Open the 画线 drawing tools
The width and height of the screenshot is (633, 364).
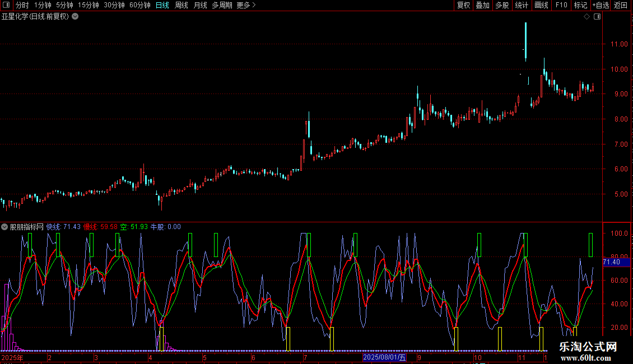pyautogui.click(x=541, y=5)
